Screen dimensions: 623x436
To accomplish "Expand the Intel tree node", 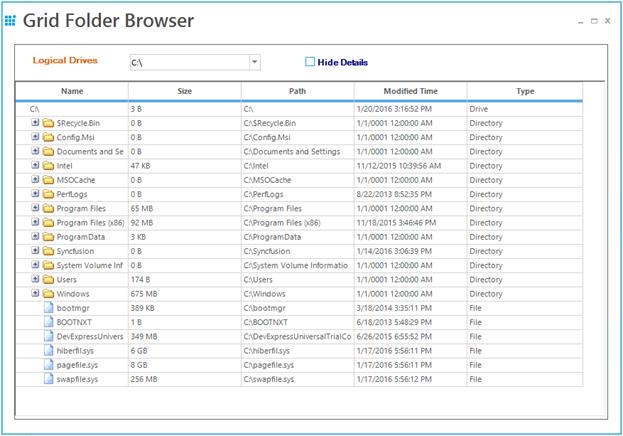I will (x=35, y=165).
